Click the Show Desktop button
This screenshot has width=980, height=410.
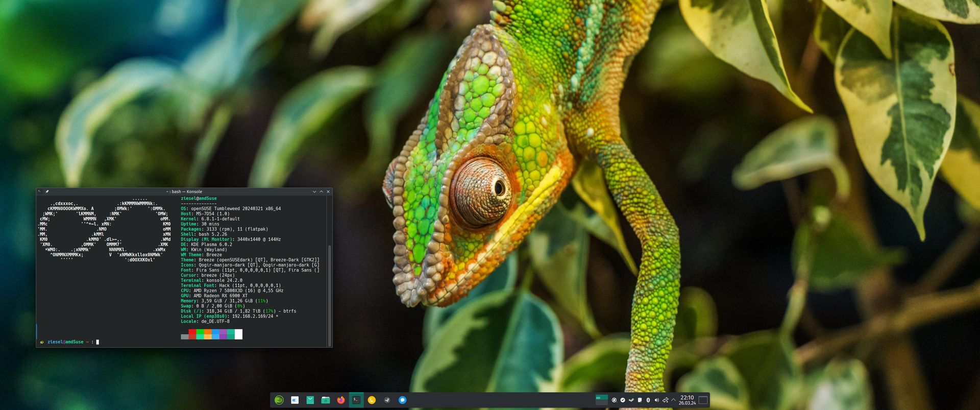coord(703,400)
